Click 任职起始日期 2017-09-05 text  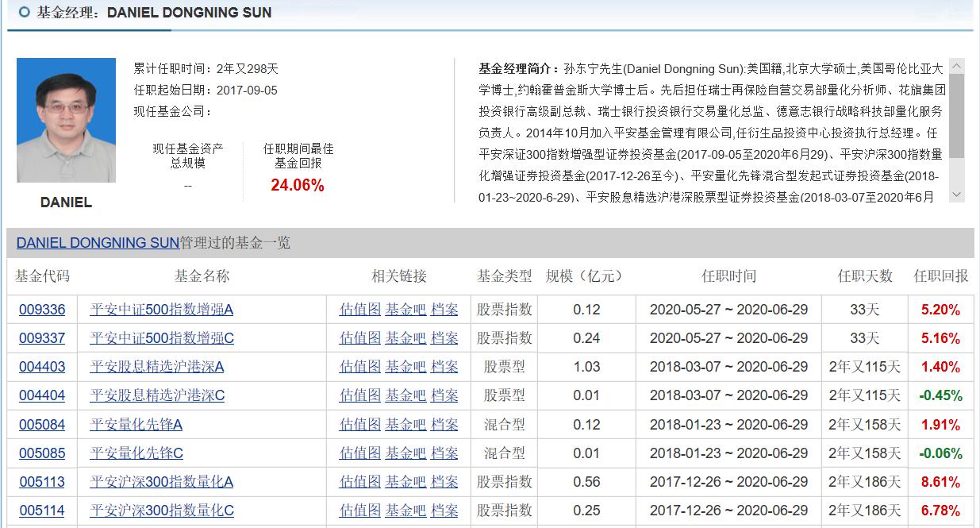(206, 91)
